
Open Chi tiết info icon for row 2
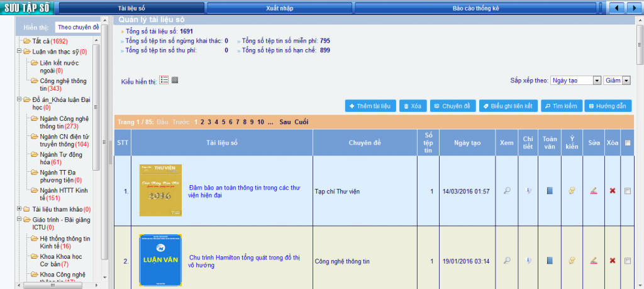click(x=528, y=260)
